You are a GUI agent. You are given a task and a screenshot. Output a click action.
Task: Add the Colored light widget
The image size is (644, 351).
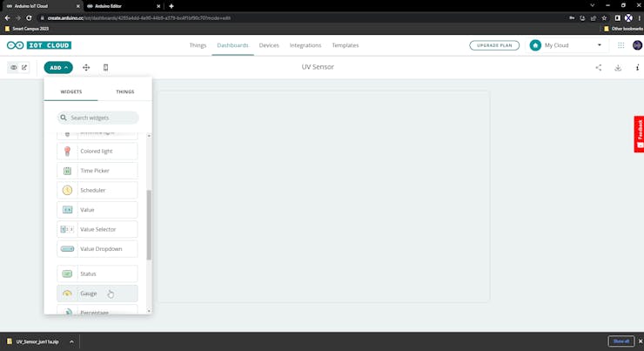97,152
